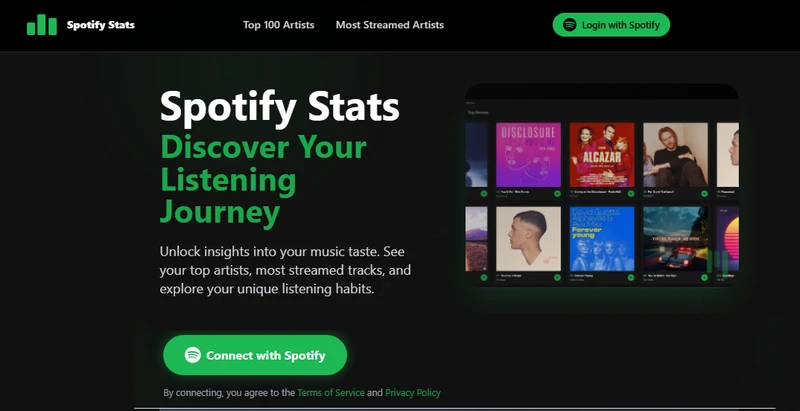This screenshot has width=800, height=411.
Task: Select the Forever Young album cover
Action: [x=602, y=239]
